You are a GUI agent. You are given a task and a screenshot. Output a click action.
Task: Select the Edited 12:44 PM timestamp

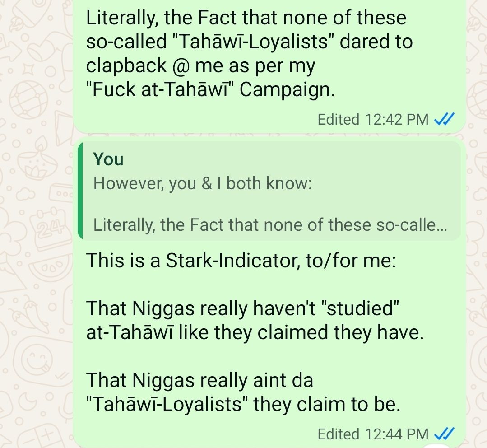[373, 434]
